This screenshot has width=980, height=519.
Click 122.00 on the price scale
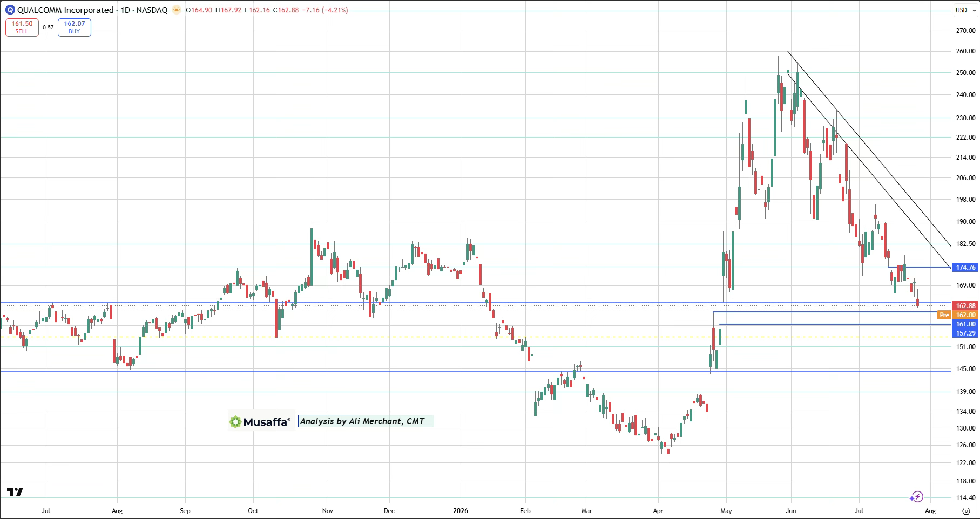click(x=966, y=463)
